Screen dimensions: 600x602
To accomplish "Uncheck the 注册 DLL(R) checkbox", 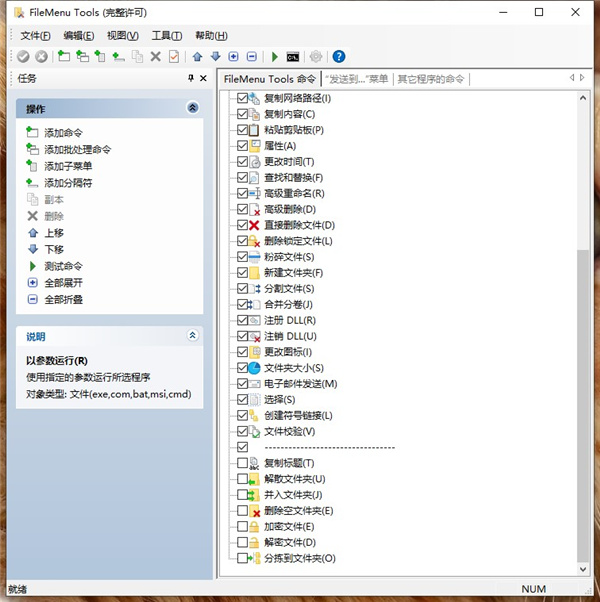I will (242, 320).
